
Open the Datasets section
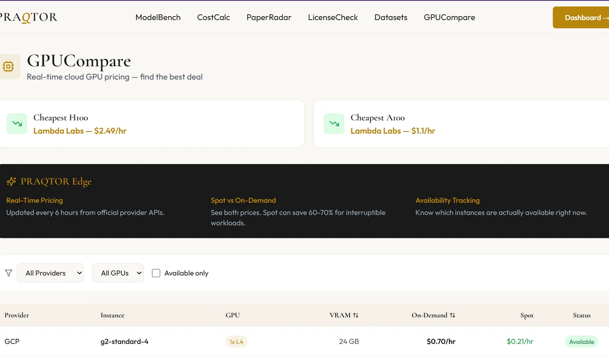pos(391,17)
